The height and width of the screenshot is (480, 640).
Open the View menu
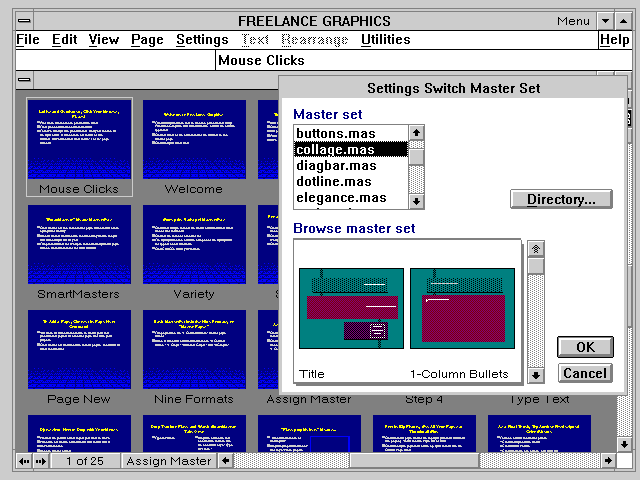104,40
